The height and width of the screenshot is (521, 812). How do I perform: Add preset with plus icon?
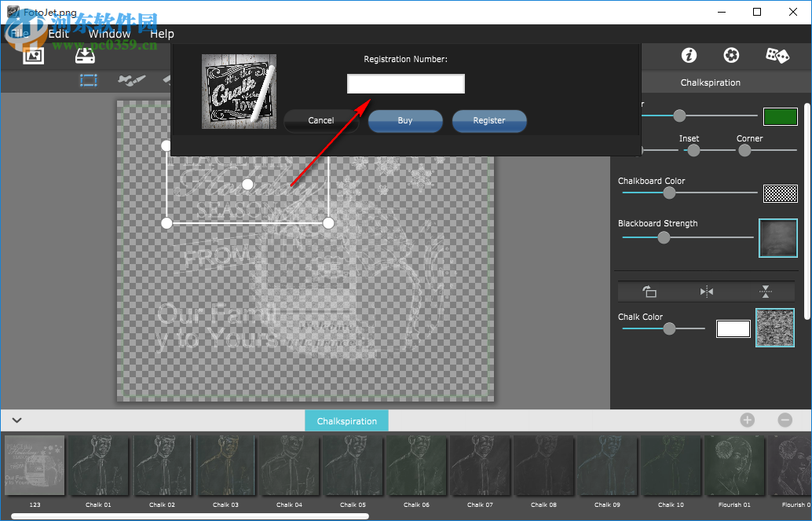pos(748,420)
